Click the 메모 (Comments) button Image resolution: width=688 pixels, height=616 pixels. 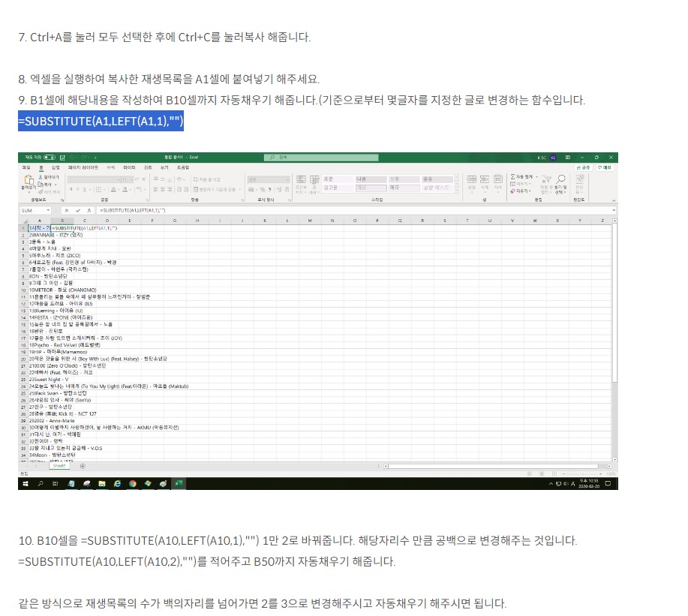[605, 167]
